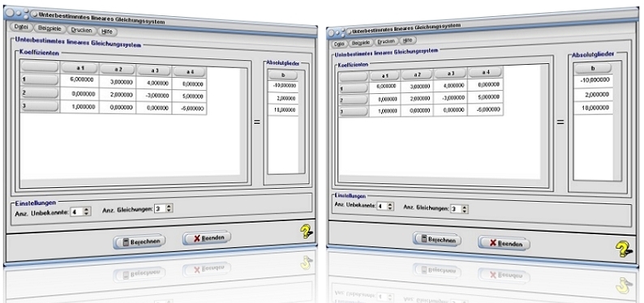Select the row 2 header in the left coefficient table
Image resolution: width=644 pixels, height=303 pixels.
click(40, 93)
